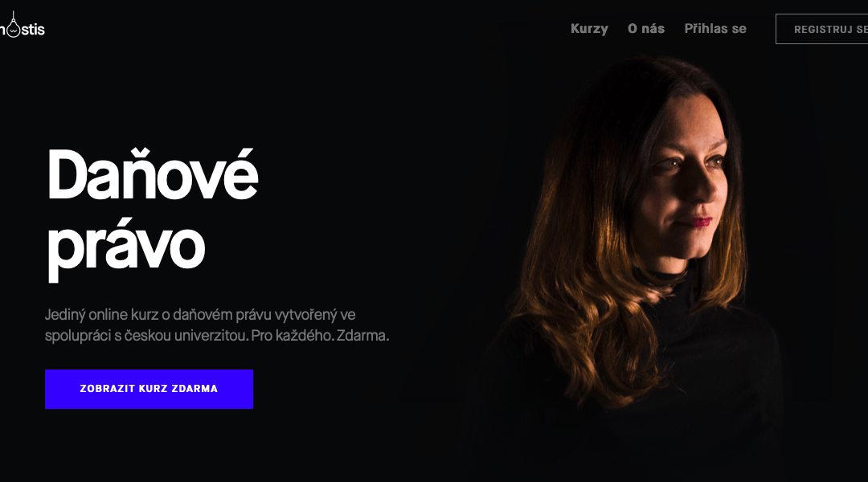This screenshot has width=868, height=482.
Task: Open the Kurzy navigation item
Action: pos(589,29)
